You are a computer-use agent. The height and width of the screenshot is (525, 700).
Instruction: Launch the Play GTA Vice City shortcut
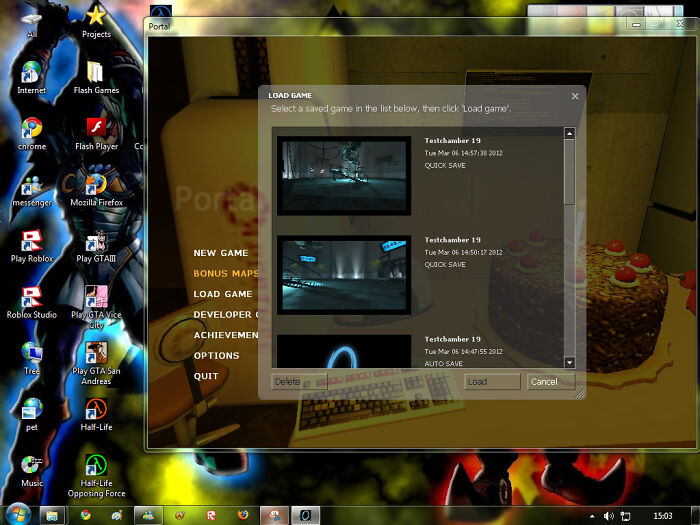[x=96, y=307]
